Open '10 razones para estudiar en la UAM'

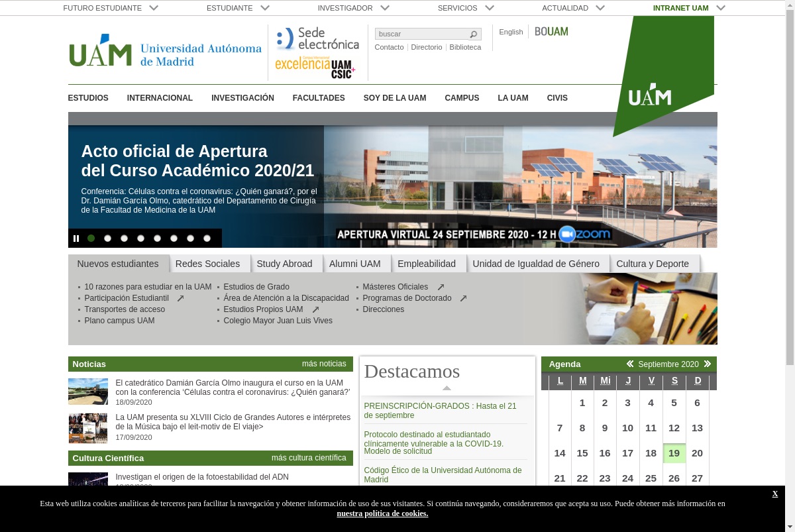(x=148, y=287)
